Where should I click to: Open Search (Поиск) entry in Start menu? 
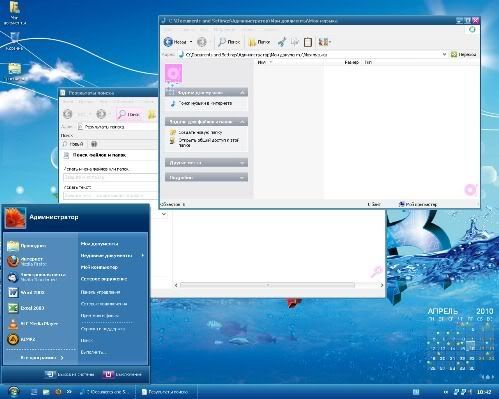87,341
